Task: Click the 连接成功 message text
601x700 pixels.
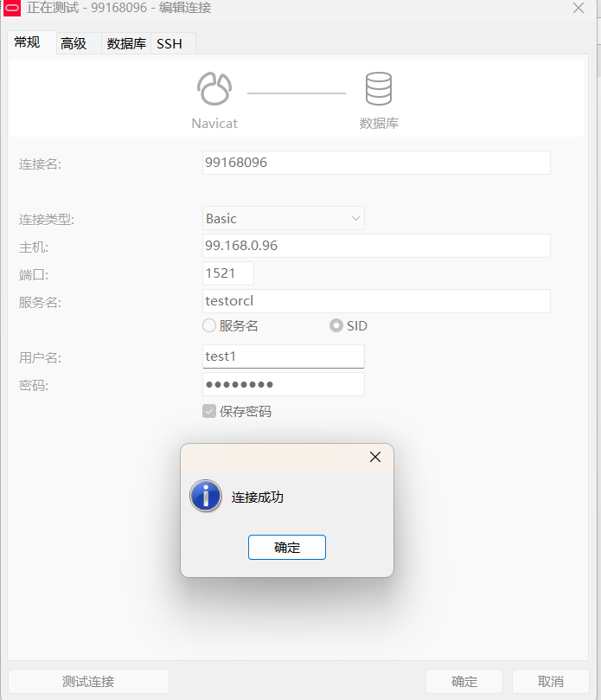Action: click(x=258, y=498)
